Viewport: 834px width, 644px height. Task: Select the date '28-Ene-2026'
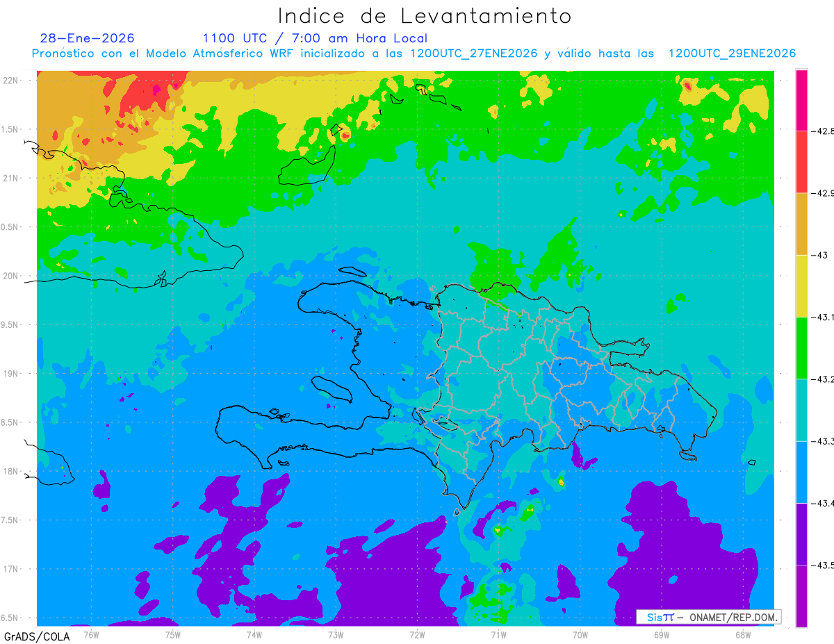coord(88,38)
